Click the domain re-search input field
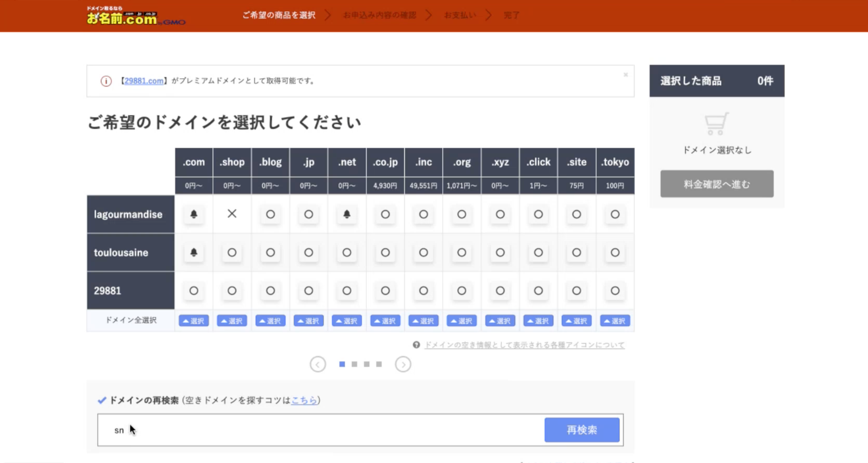Image resolution: width=868 pixels, height=463 pixels. 313,429
